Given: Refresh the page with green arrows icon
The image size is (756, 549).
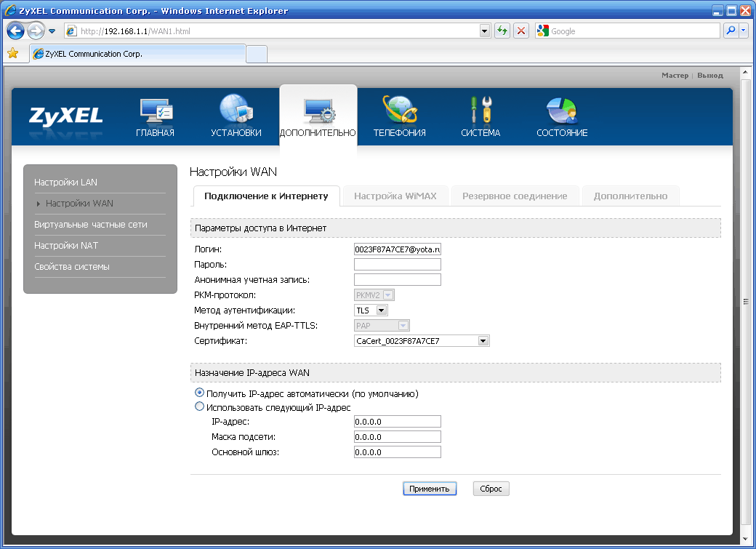Looking at the screenshot, I should click(502, 31).
